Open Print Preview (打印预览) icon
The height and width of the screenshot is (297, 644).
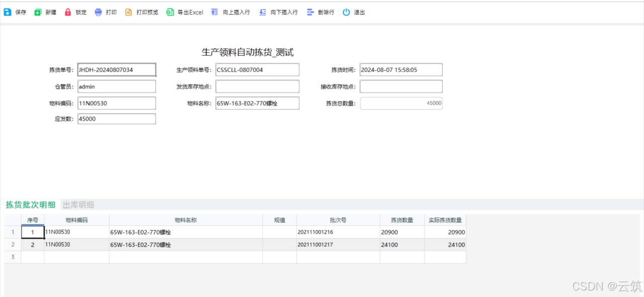click(129, 13)
